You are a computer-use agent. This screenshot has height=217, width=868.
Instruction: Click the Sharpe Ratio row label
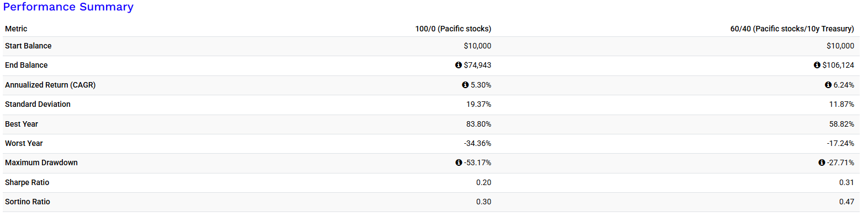coord(27,182)
